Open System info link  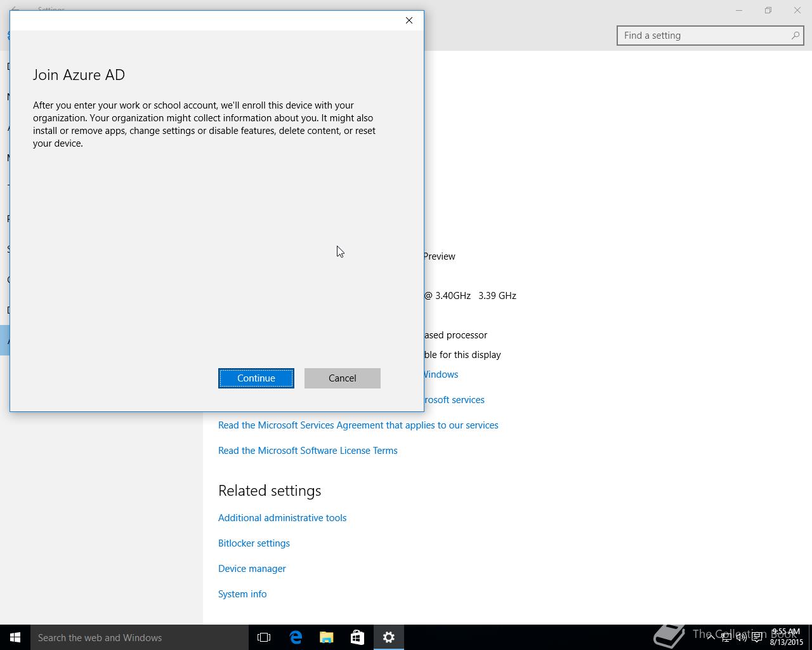(x=242, y=594)
